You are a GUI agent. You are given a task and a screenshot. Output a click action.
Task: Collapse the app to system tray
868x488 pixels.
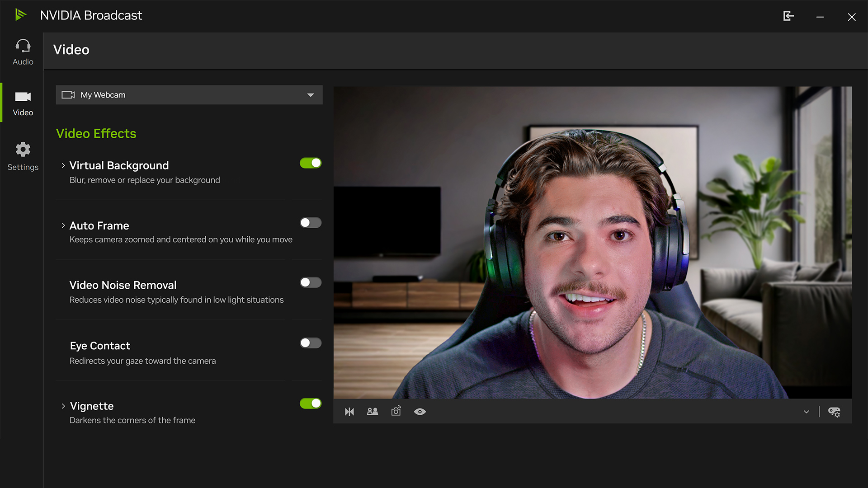[788, 16]
